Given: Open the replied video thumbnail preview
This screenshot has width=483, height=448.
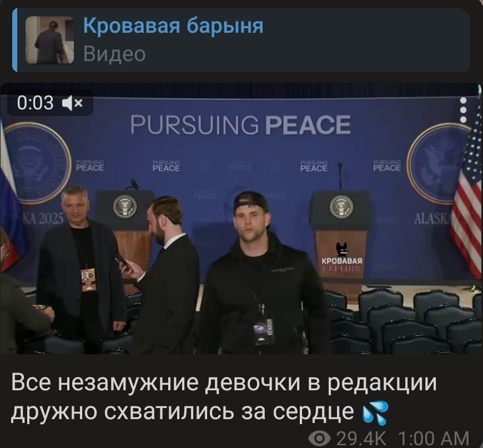Looking at the screenshot, I should [x=49, y=40].
